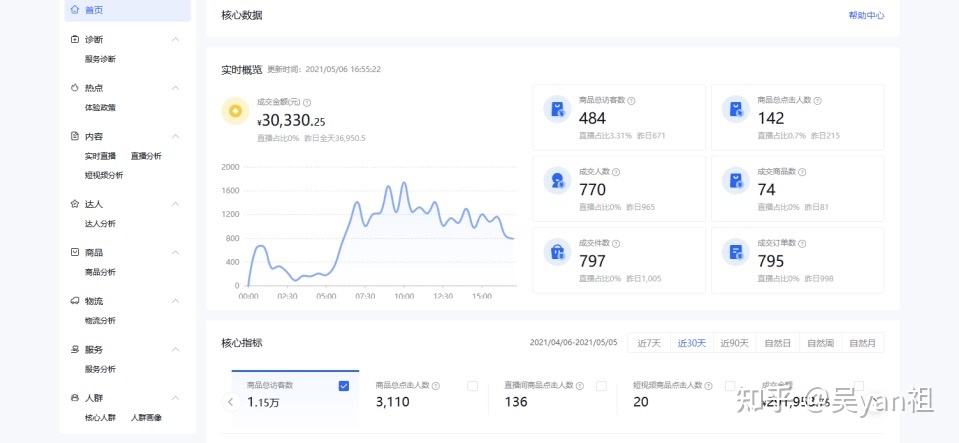This screenshot has width=959, height=443.
Task: Click the 成交金额 gold coin icon
Action: [x=235, y=110]
